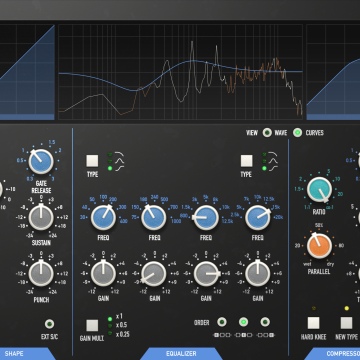
Task: Open the COMPRESSOR section tab
Action: (332, 353)
